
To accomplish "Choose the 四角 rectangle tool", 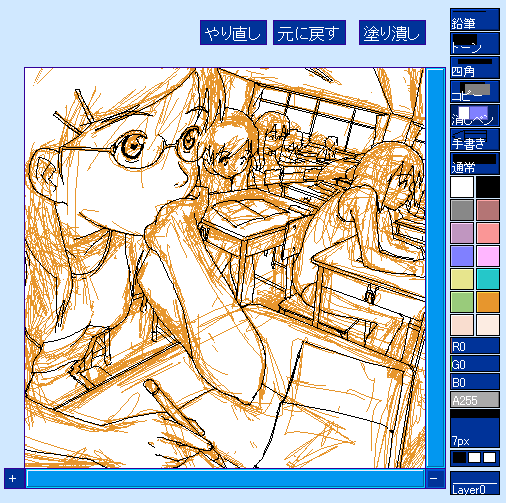I will point(475,68).
